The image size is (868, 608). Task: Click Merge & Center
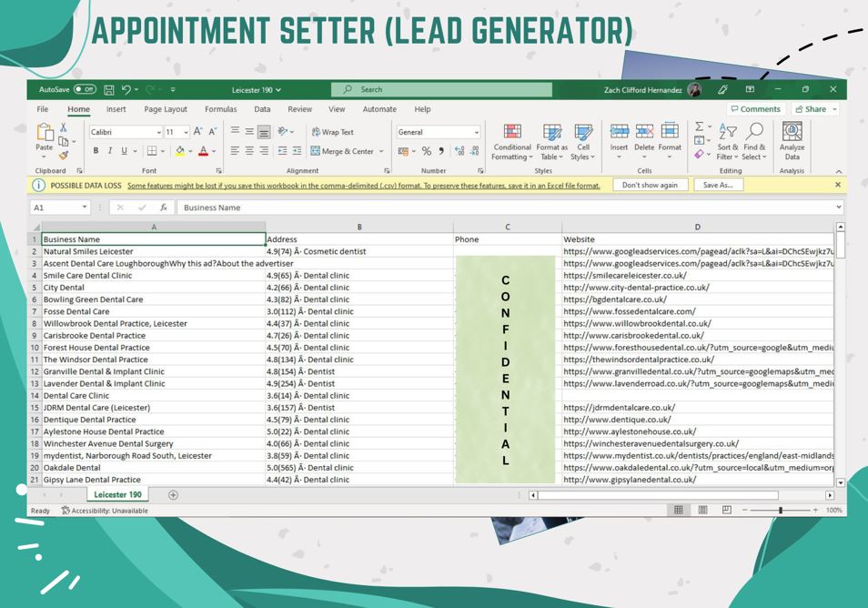click(x=342, y=150)
